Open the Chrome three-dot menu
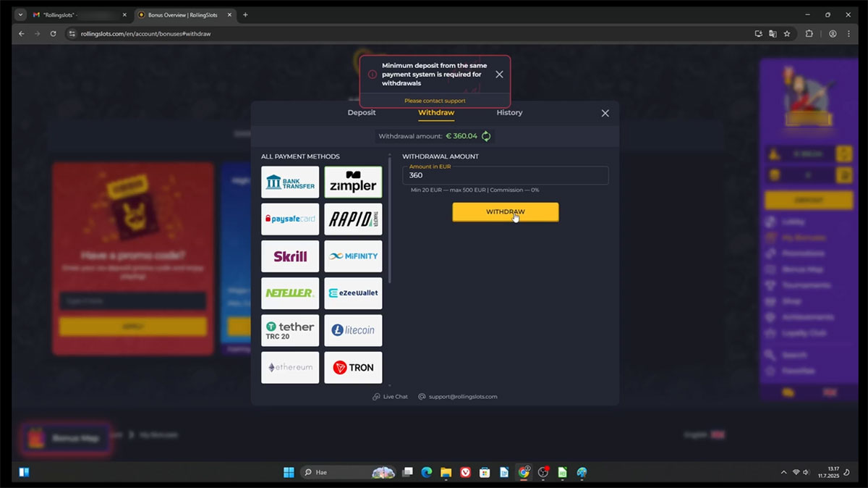Screen dimensions: 868x488 click(848, 33)
